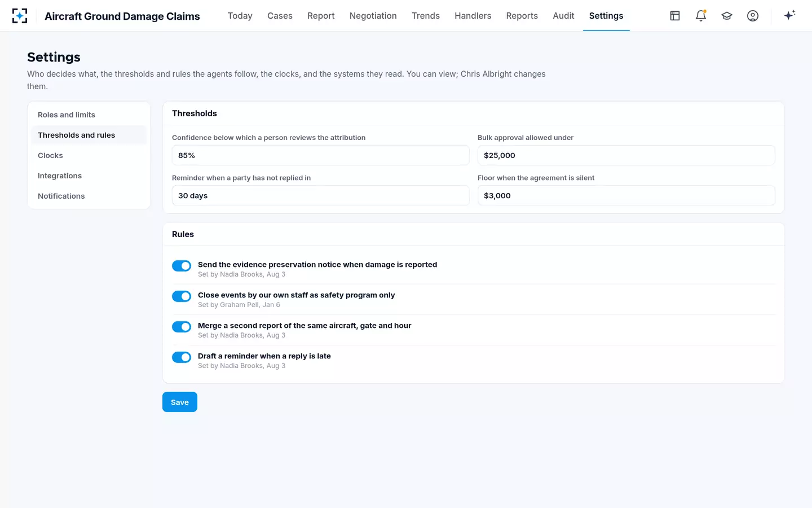Click the app logo icon
812x508 pixels.
[x=20, y=16]
